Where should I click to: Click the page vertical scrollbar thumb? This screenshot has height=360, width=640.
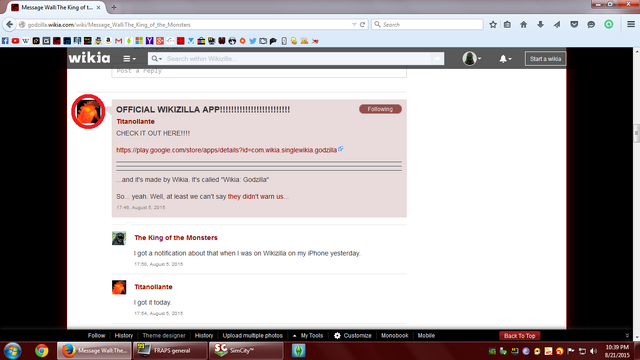click(x=636, y=133)
